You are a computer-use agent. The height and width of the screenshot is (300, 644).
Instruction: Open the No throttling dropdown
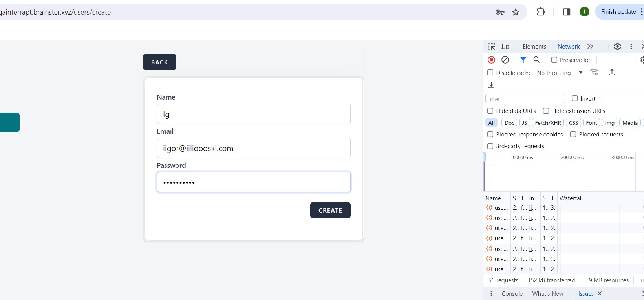[x=560, y=73]
